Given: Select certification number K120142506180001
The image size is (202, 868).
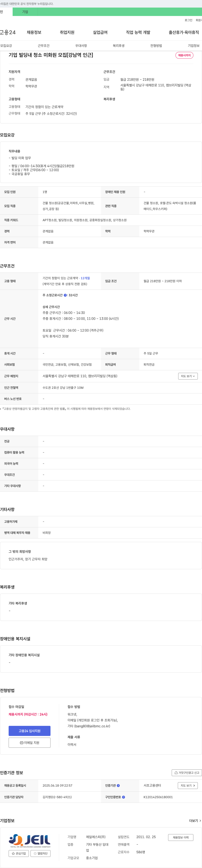Looking at the screenshot, I should (158, 797).
